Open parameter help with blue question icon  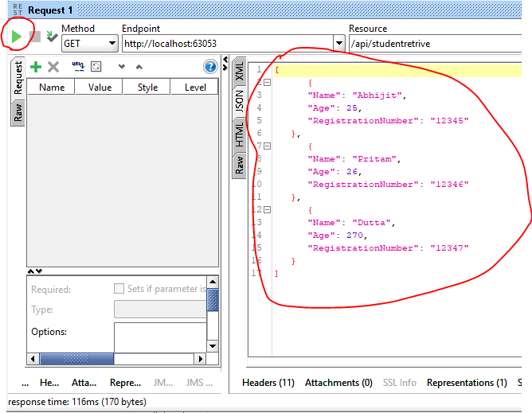pyautogui.click(x=210, y=67)
